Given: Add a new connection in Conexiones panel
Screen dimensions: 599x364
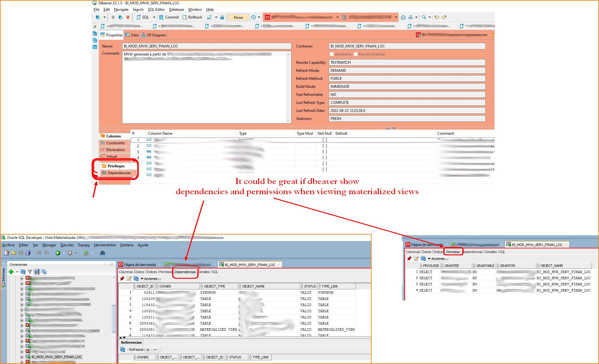Looking at the screenshot, I should 11,272.
